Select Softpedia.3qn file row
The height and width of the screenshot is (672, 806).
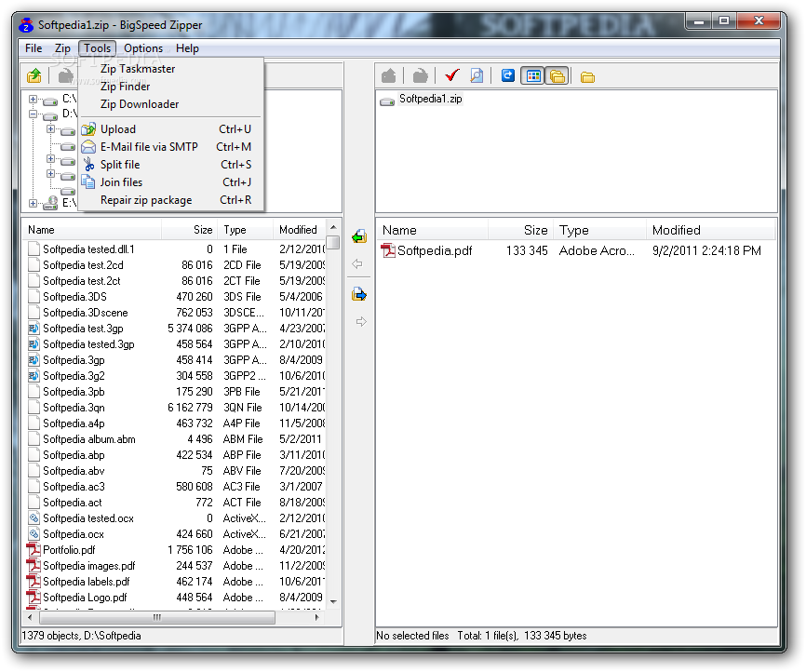click(x=175, y=408)
